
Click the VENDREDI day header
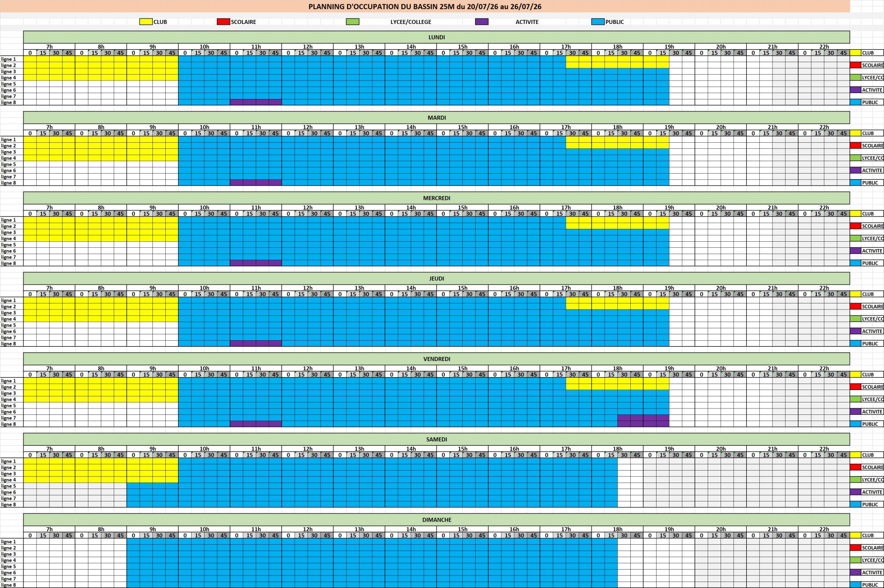point(436,359)
